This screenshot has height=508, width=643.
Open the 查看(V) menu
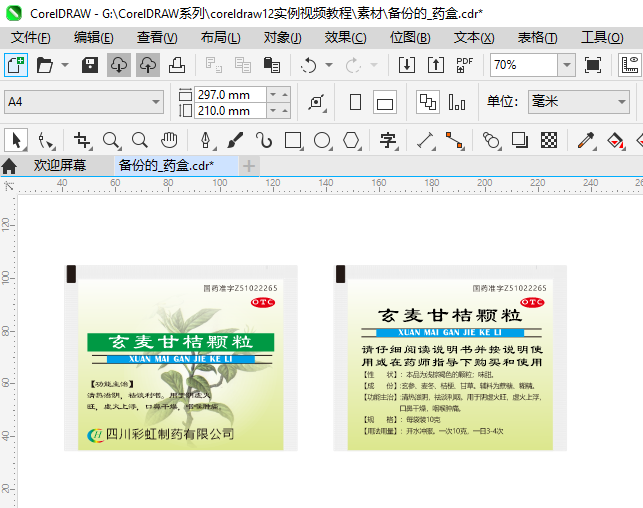pyautogui.click(x=157, y=38)
